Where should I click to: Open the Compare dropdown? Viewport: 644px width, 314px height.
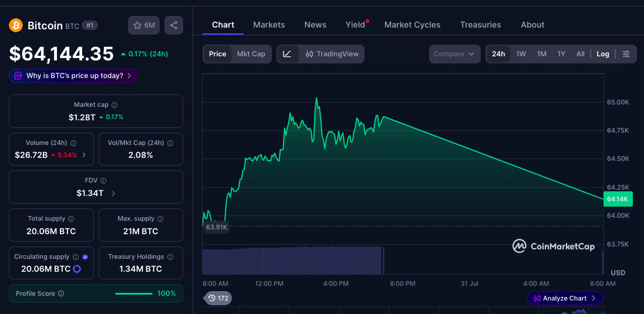coord(454,54)
